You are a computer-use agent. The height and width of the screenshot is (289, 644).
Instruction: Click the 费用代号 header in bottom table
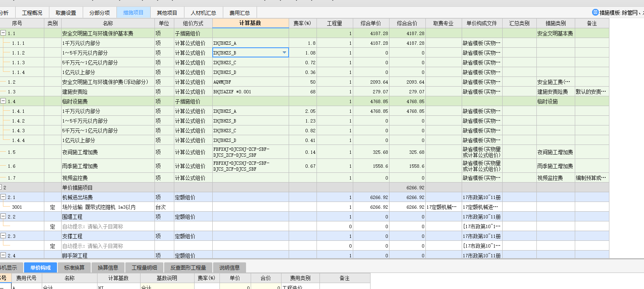point(27,278)
